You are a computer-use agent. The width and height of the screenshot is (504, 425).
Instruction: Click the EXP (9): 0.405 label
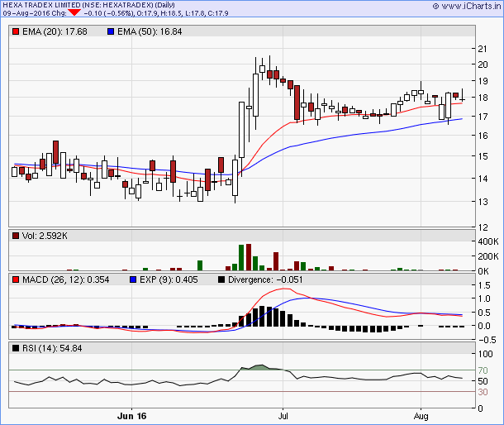(x=169, y=279)
